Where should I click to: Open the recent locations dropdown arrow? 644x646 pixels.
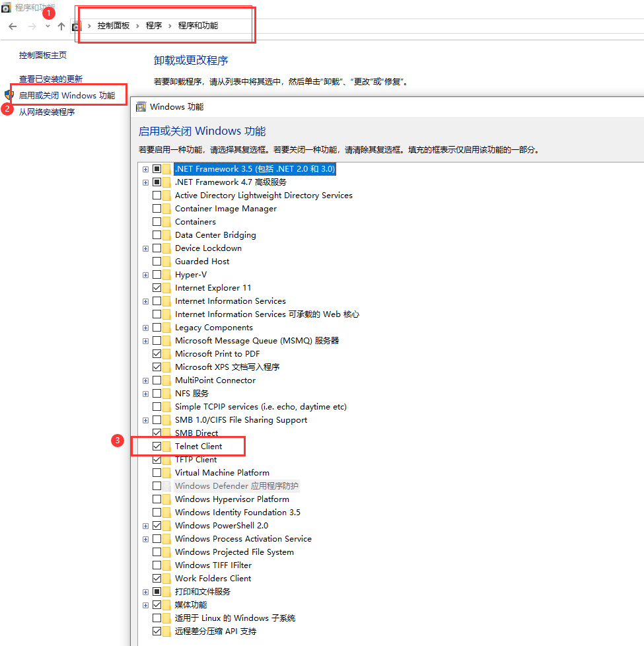pos(48,26)
